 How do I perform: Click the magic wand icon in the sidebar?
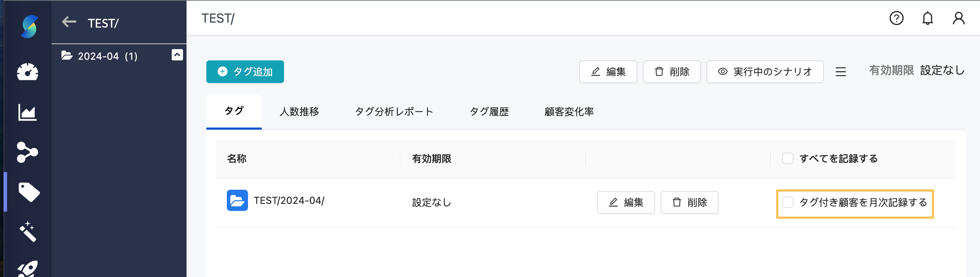tap(29, 231)
